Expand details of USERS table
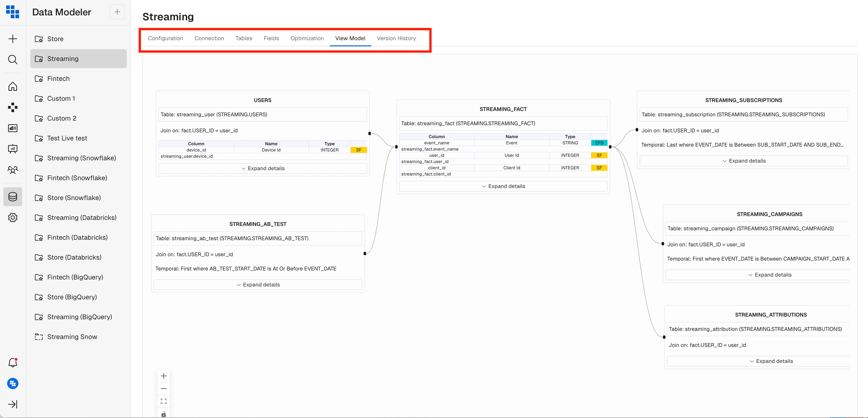The height and width of the screenshot is (418, 868). click(263, 168)
